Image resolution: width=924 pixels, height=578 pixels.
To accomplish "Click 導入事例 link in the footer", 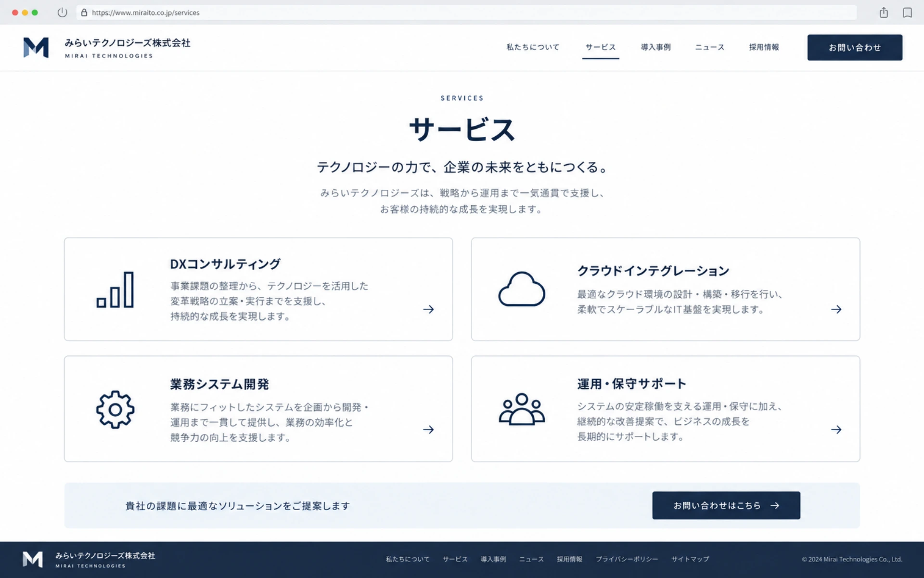I will (493, 559).
